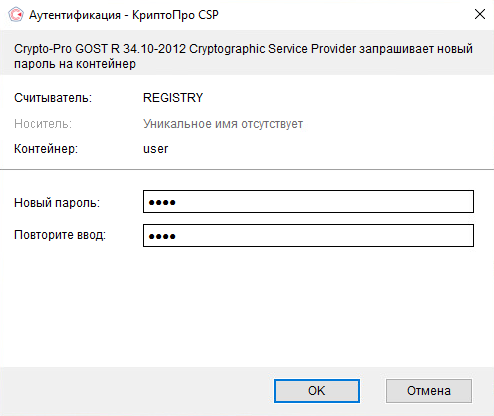Select the REGISTRY reader value
Image resolution: width=494 pixels, height=416 pixels.
173,98
